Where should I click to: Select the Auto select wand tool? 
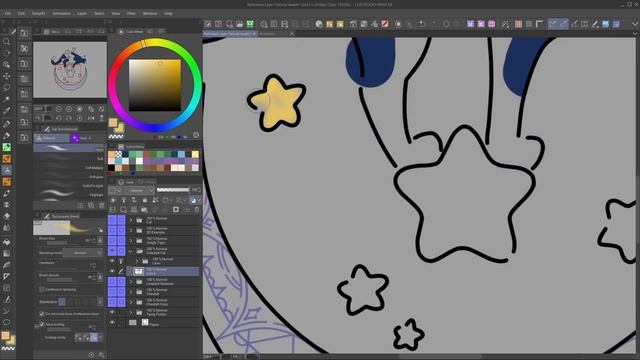(7, 99)
